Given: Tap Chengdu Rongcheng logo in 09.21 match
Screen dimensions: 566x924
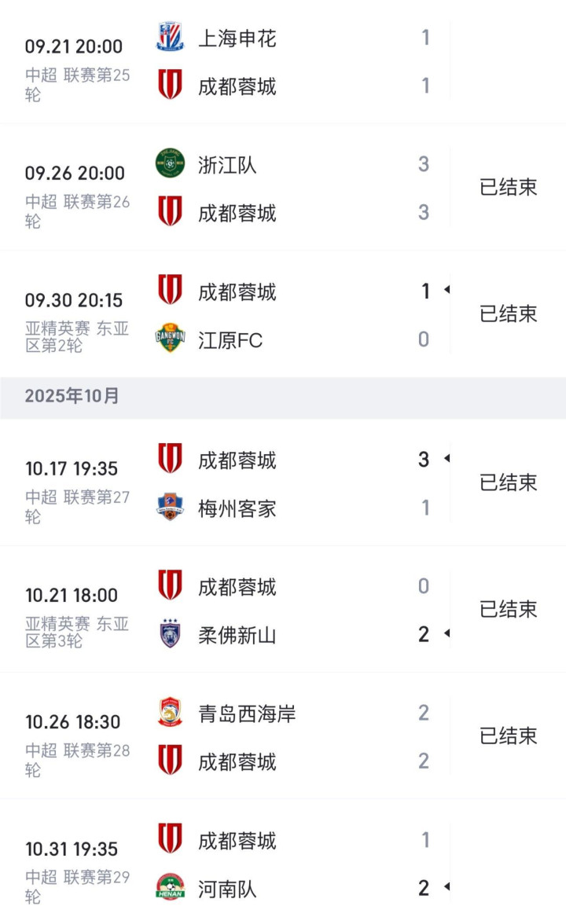Looking at the screenshot, I should (x=170, y=85).
